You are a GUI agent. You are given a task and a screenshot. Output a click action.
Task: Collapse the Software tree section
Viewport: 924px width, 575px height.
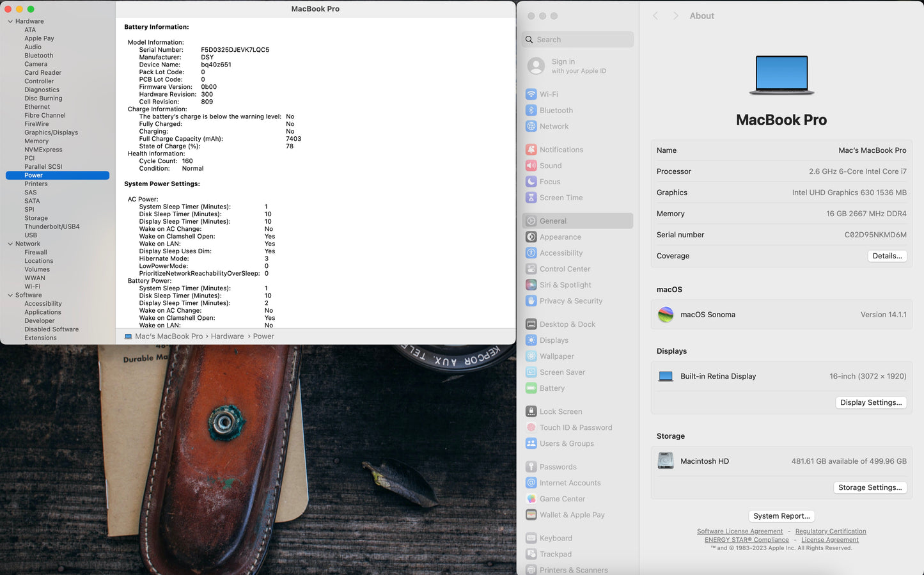click(10, 295)
